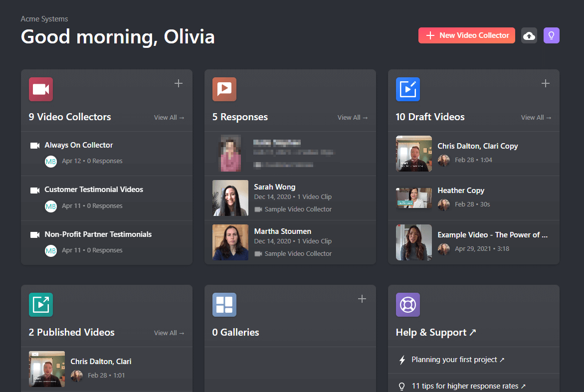The width and height of the screenshot is (584, 392).
Task: Click the Published Videos icon
Action: tap(40, 304)
